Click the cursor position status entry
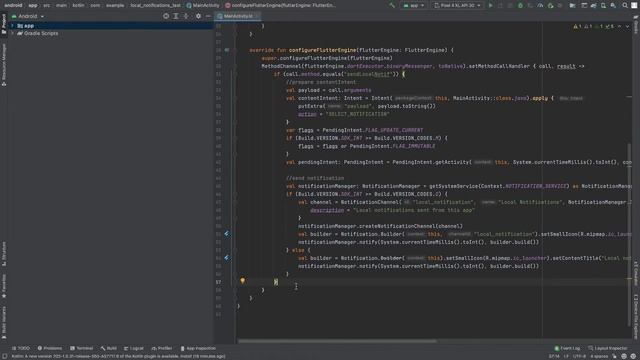The image size is (640, 360). tap(554, 356)
